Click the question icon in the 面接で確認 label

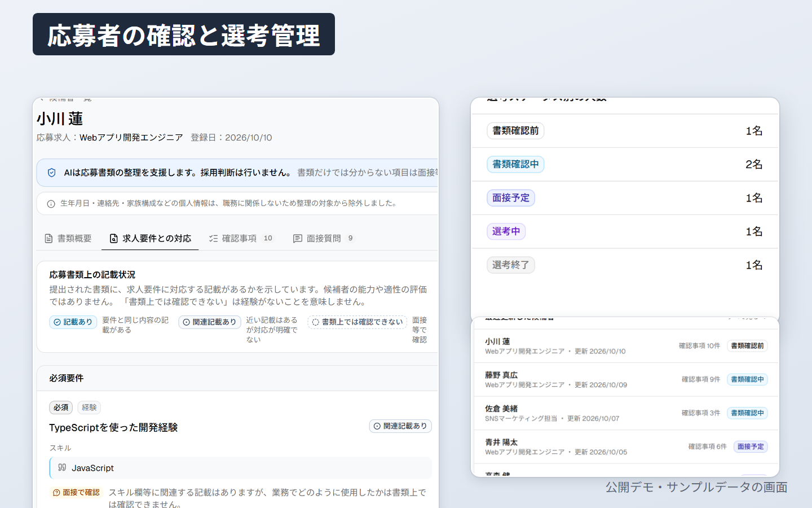point(56,493)
